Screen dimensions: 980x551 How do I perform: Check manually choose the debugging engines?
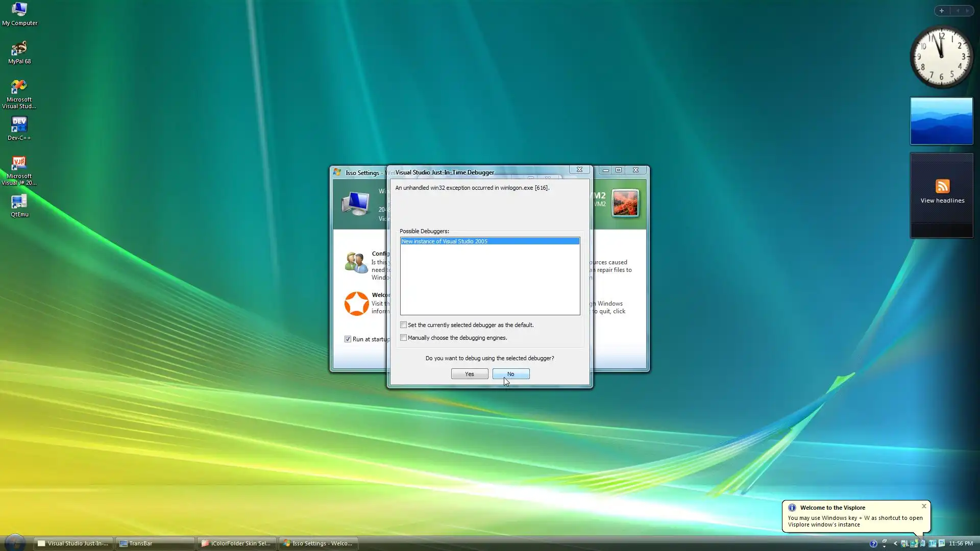pos(404,338)
